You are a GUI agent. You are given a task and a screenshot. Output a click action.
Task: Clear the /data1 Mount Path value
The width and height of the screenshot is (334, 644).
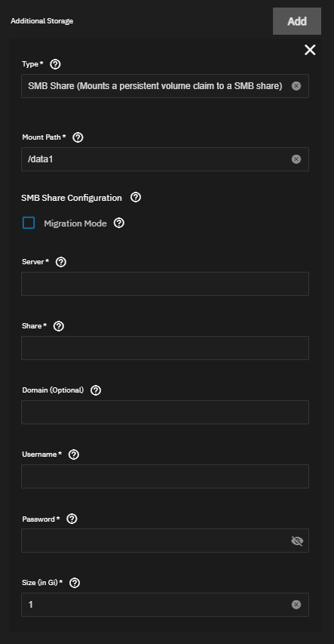[x=296, y=159]
